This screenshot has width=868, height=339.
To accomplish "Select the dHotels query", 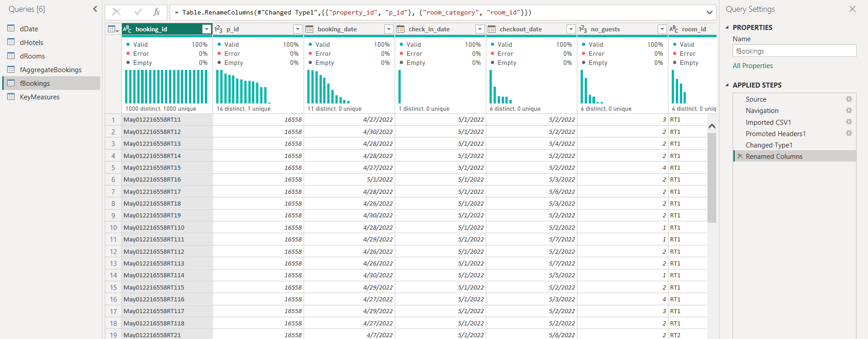I will click(x=51, y=42).
